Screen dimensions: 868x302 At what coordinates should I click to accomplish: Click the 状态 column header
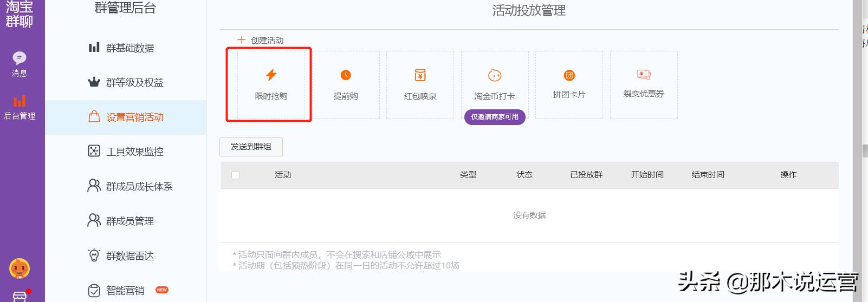(524, 174)
